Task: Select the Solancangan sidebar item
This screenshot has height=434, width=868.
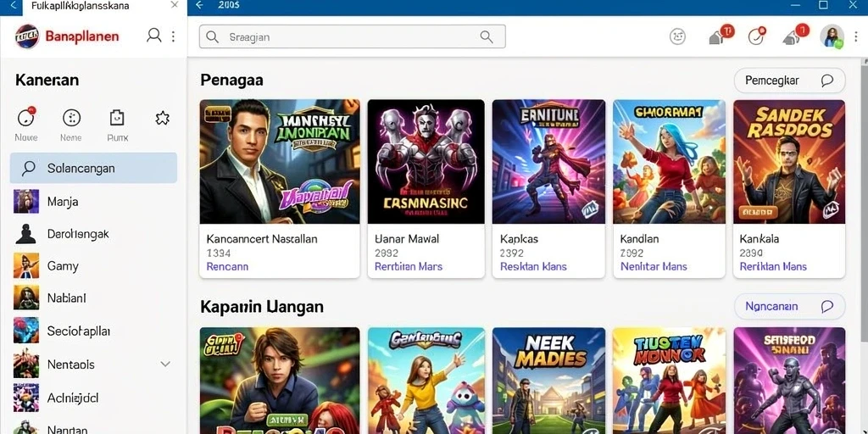Action: tap(93, 168)
